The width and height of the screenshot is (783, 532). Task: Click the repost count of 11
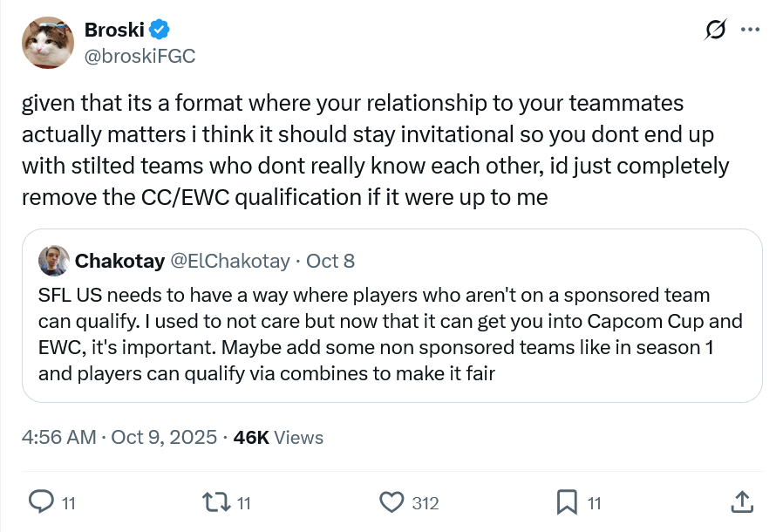tap(244, 502)
